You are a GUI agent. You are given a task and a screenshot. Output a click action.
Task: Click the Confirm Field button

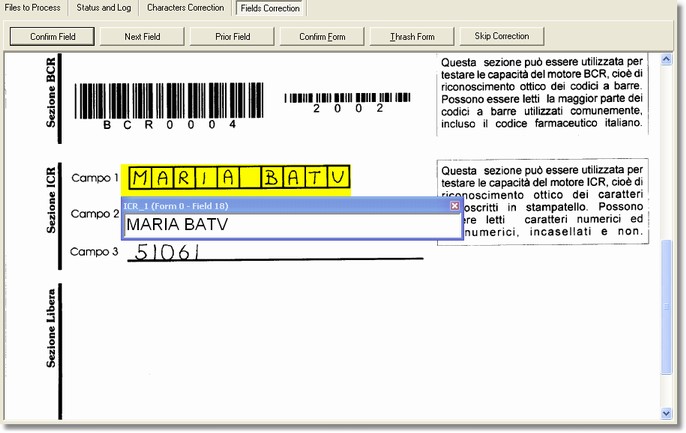tap(52, 37)
